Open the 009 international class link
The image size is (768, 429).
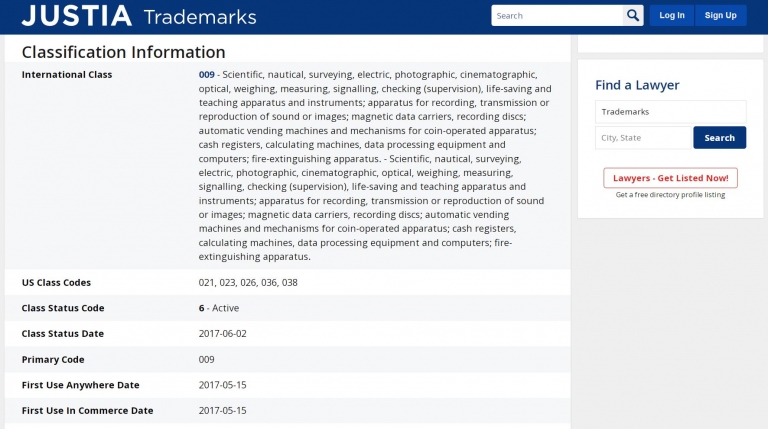(206, 74)
